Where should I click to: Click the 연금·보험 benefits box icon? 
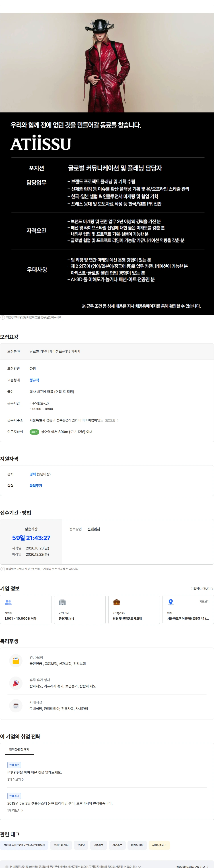point(16,660)
